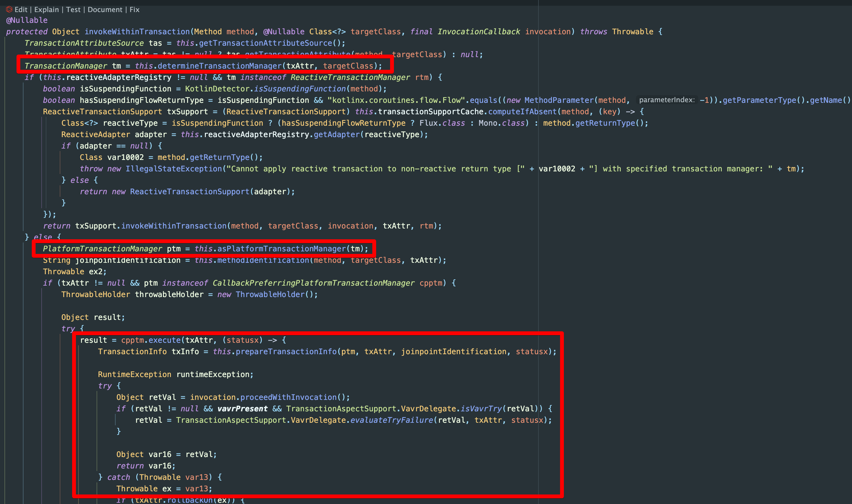
Task: Click the IllegalStateException class name
Action: (x=173, y=169)
